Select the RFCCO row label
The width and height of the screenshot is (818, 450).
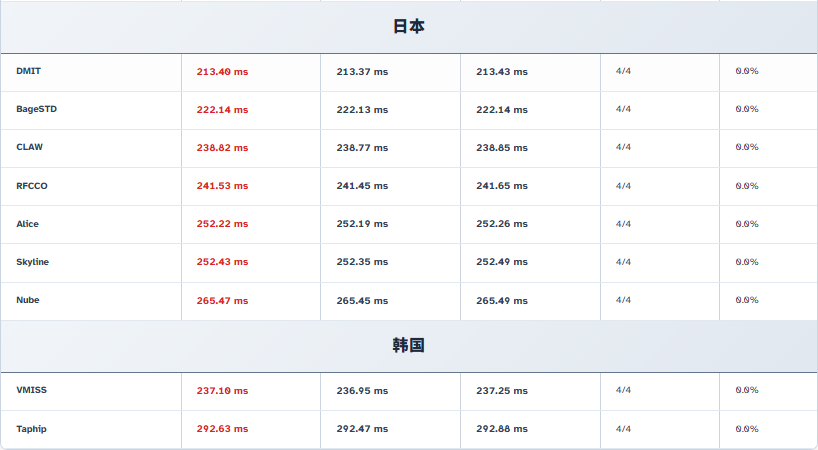(x=32, y=186)
